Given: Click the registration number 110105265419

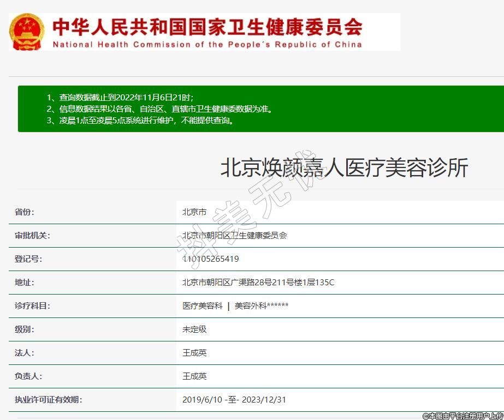Looking at the screenshot, I should point(211,259).
